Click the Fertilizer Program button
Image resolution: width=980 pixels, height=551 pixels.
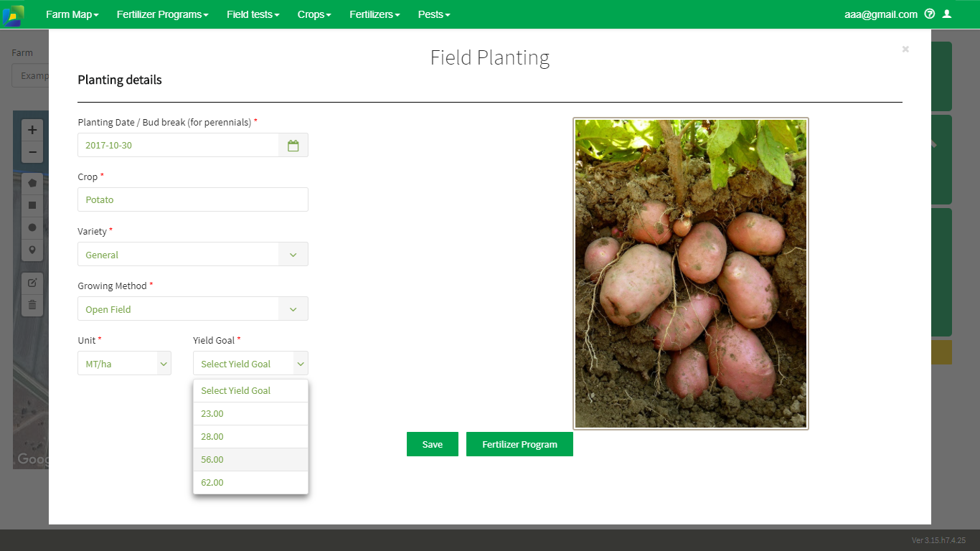coord(519,444)
